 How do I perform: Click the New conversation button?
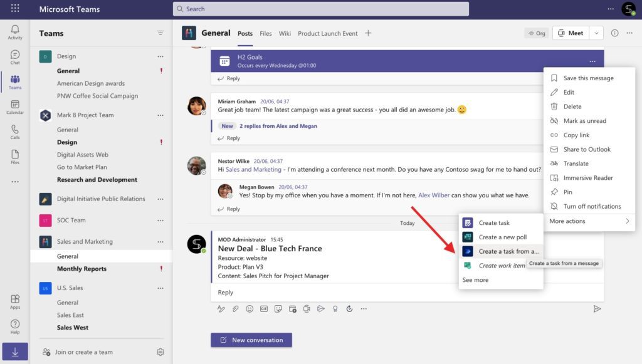tap(251, 340)
